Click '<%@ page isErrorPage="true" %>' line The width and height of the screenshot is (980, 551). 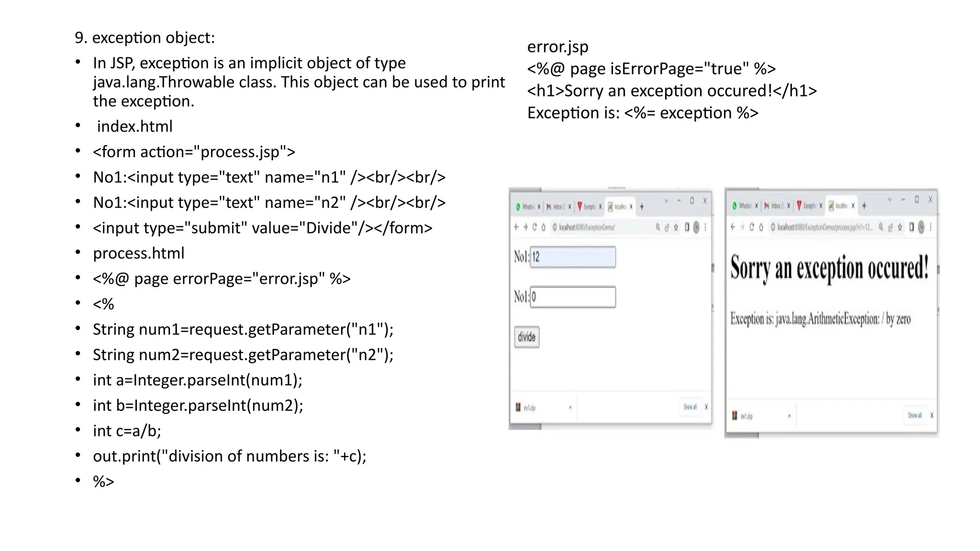click(652, 69)
